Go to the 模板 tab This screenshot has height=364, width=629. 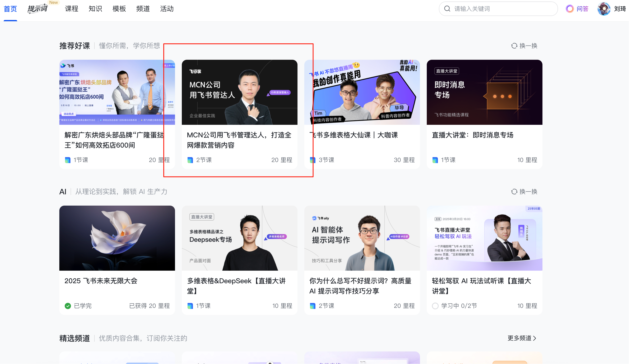tap(119, 9)
